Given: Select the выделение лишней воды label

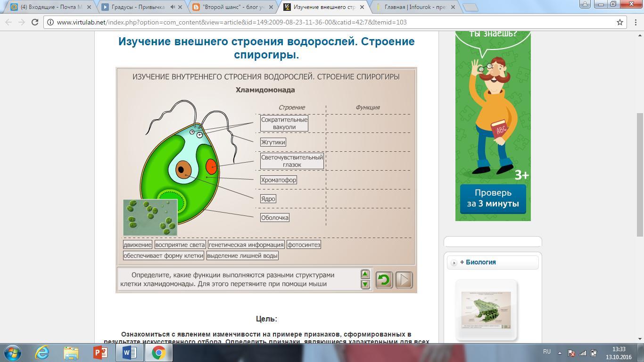Looking at the screenshot, I should pos(242,255).
